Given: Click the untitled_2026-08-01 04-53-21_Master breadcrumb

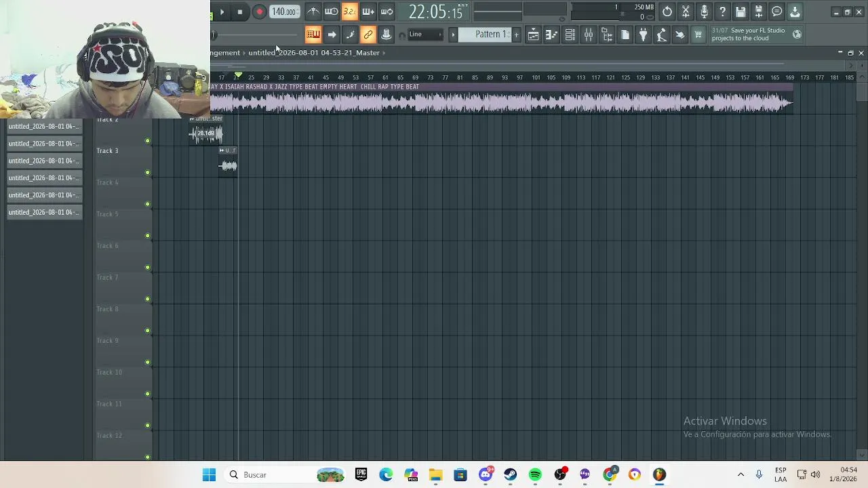Looking at the screenshot, I should tap(314, 53).
